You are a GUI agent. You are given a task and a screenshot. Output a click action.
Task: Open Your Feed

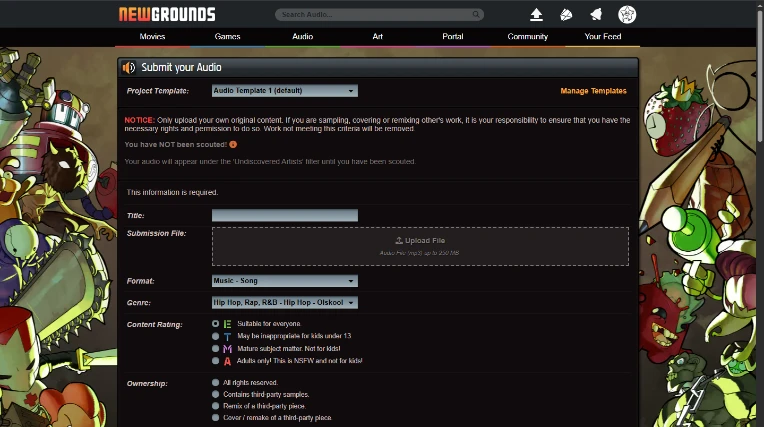603,37
